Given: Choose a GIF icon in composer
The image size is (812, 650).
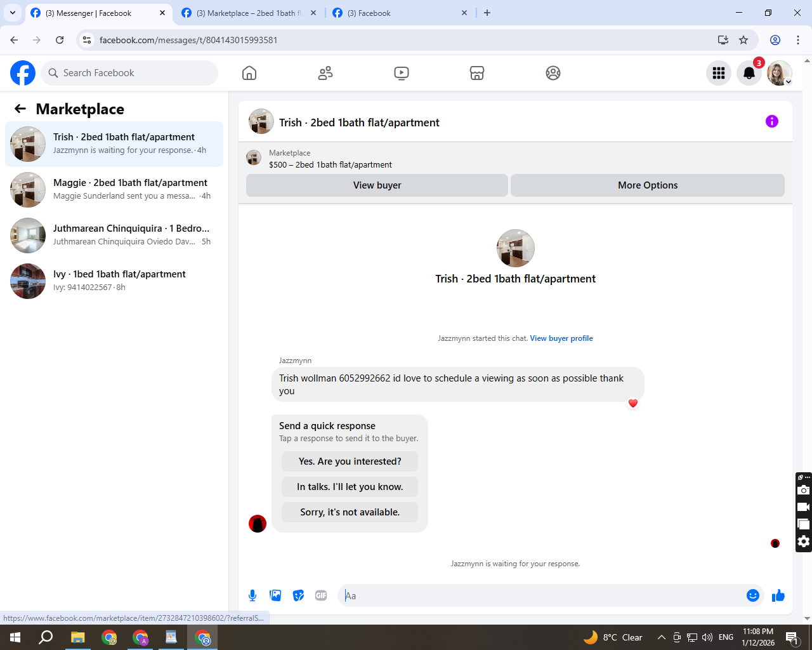Looking at the screenshot, I should coord(321,595).
